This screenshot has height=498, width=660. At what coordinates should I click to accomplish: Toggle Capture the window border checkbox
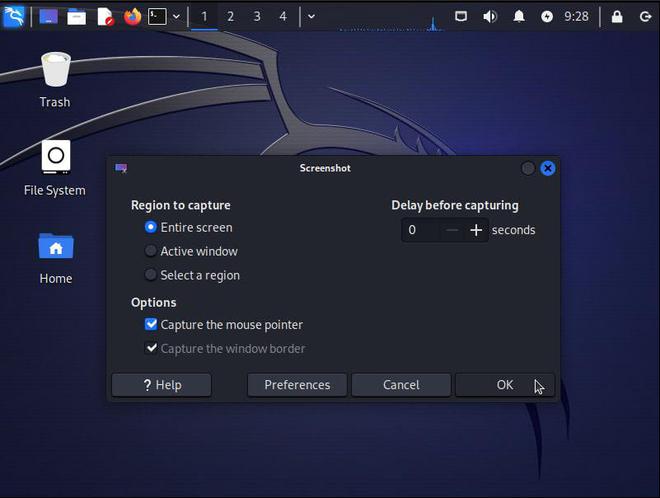coord(151,349)
